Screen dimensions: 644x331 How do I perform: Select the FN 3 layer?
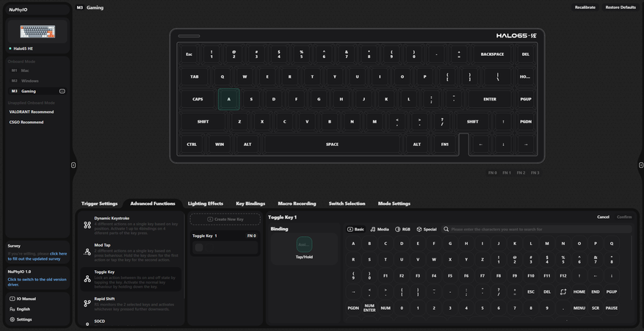(535, 173)
